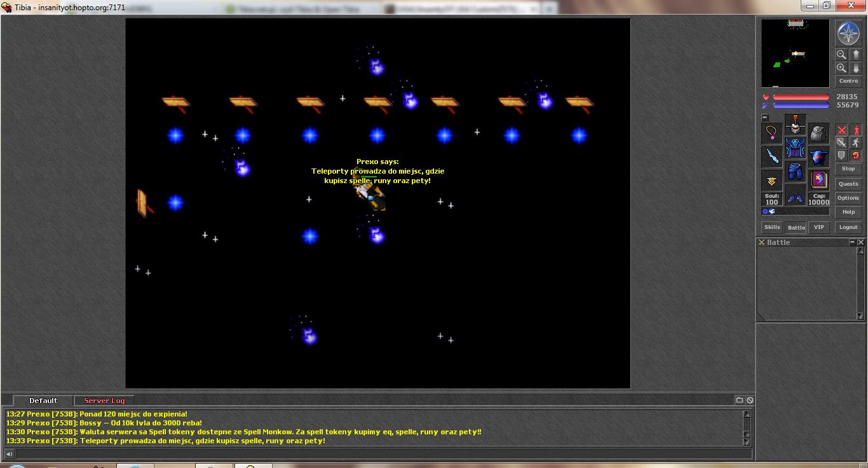Close the Battle panel
The width and height of the screenshot is (868, 468).
(861, 242)
